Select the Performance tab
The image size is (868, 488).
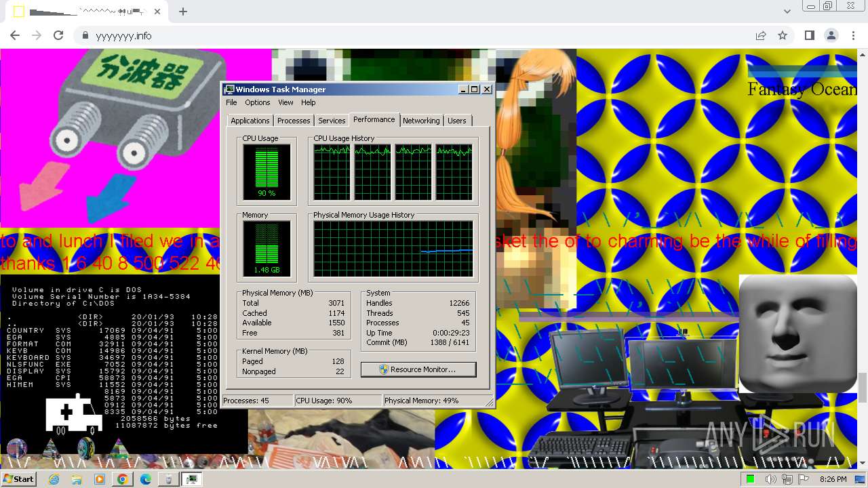(x=374, y=119)
